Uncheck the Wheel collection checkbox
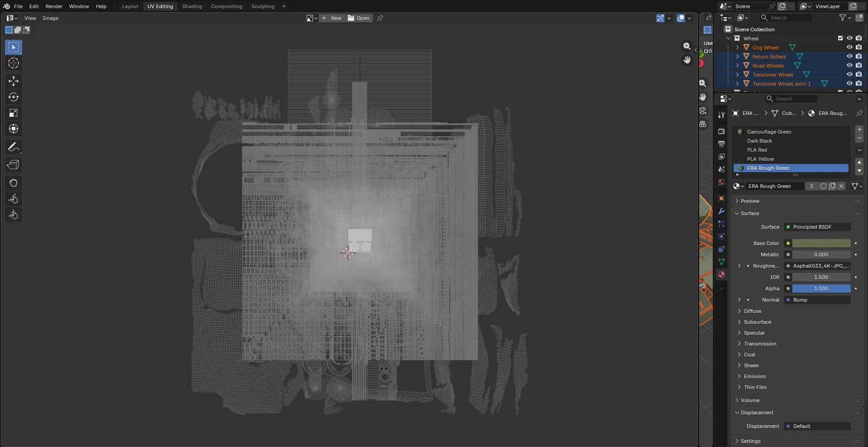 (x=840, y=38)
